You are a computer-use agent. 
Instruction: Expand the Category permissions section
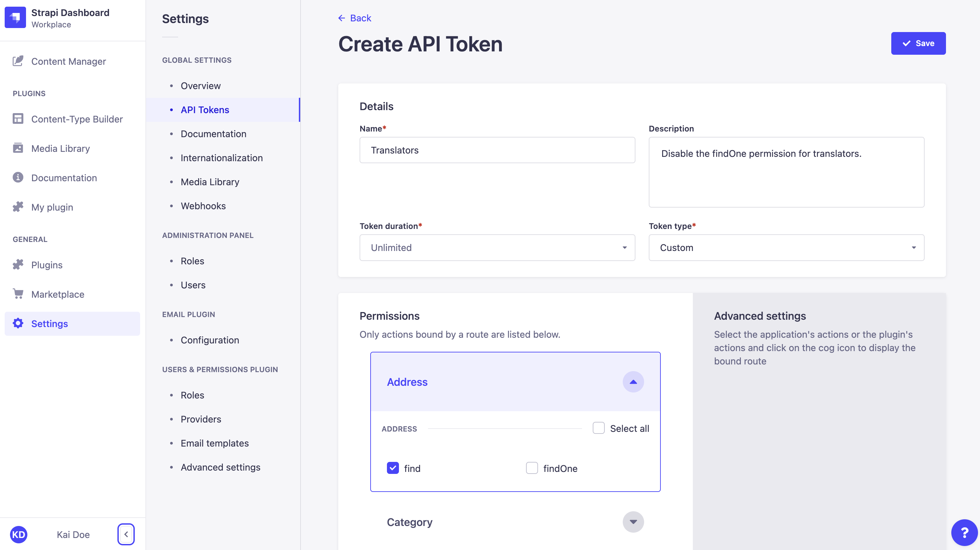[633, 522]
